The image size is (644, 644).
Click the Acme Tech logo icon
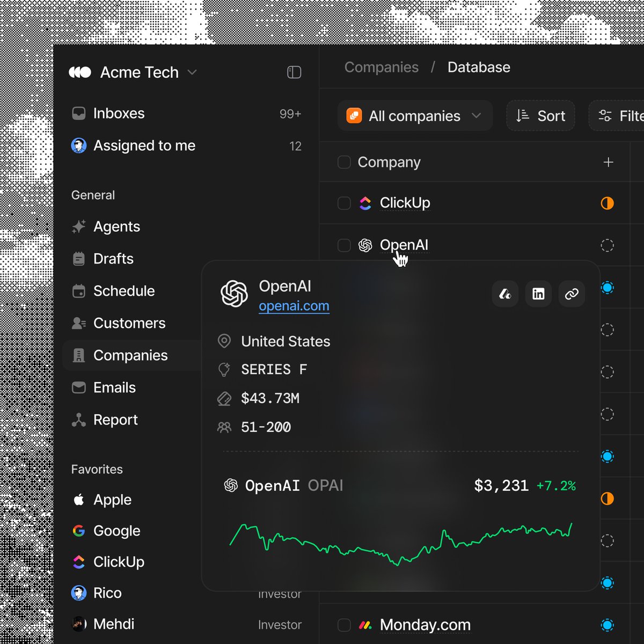pos(80,72)
